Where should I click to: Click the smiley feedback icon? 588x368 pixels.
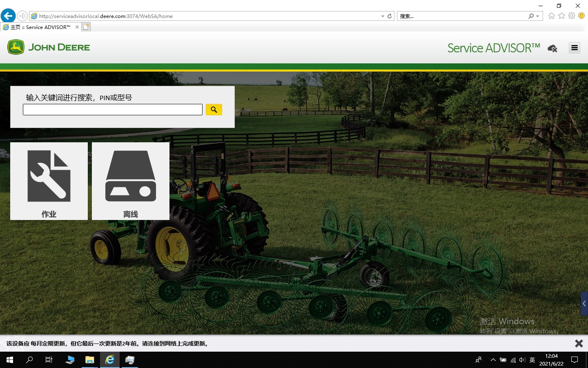coord(581,16)
